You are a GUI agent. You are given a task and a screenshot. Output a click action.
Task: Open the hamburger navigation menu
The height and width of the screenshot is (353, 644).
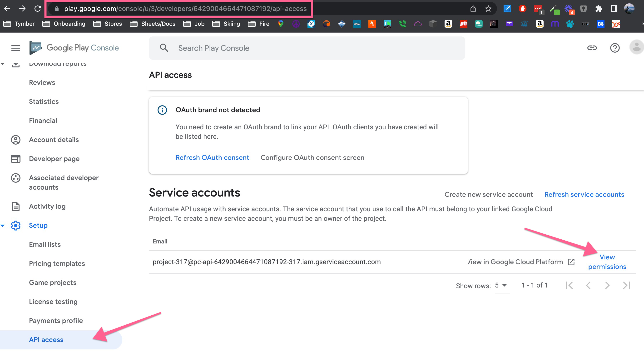coord(15,48)
